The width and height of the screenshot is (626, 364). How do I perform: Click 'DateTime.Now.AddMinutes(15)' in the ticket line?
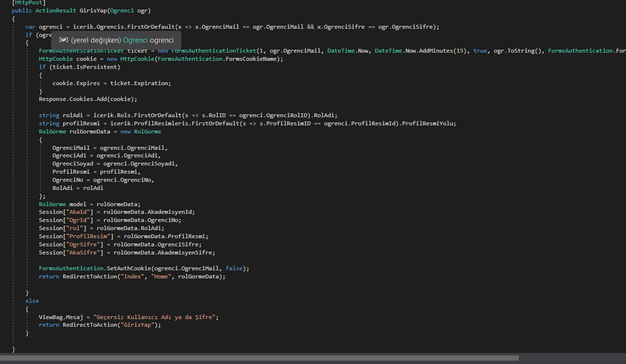tap(421, 51)
